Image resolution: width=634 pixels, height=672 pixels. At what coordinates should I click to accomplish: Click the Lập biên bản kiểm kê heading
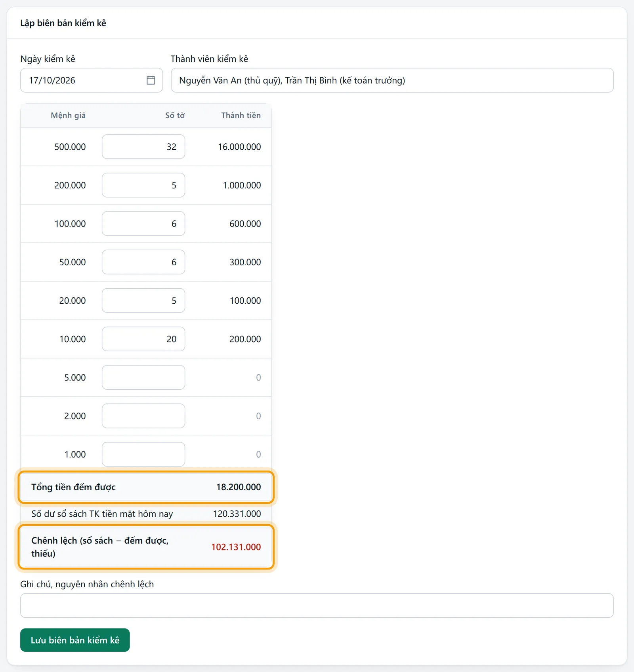[x=63, y=23]
